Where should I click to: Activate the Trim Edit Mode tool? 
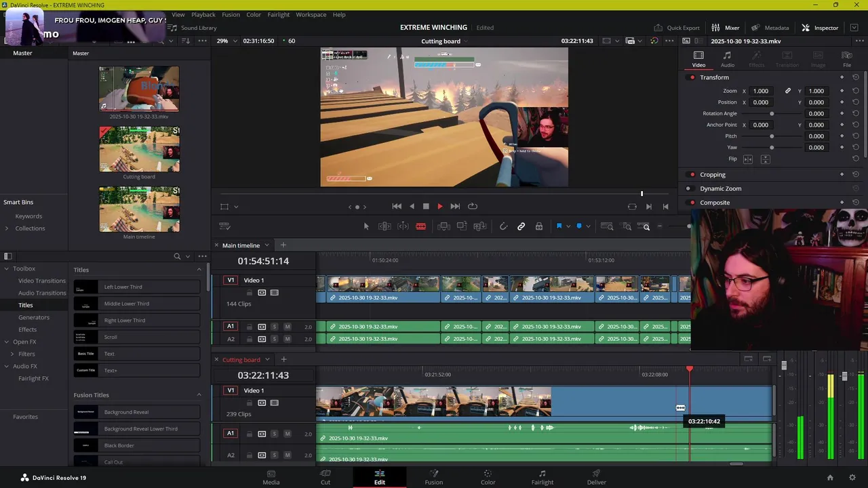pos(384,226)
